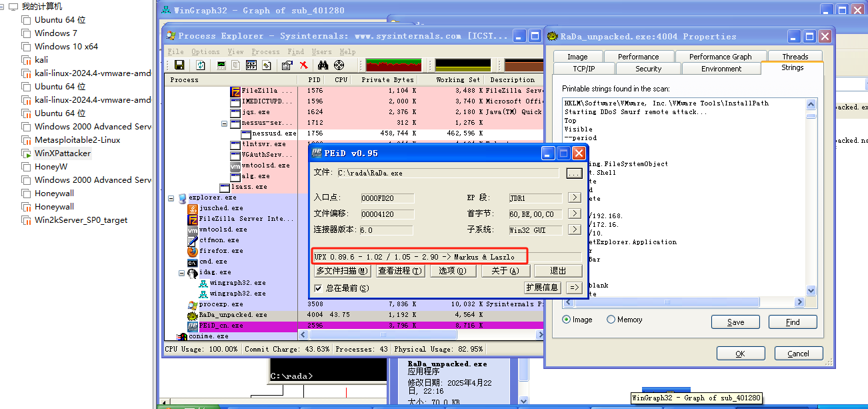This screenshot has height=409, width=868.
Task: Click the OK button in Properties window
Action: pos(740,354)
